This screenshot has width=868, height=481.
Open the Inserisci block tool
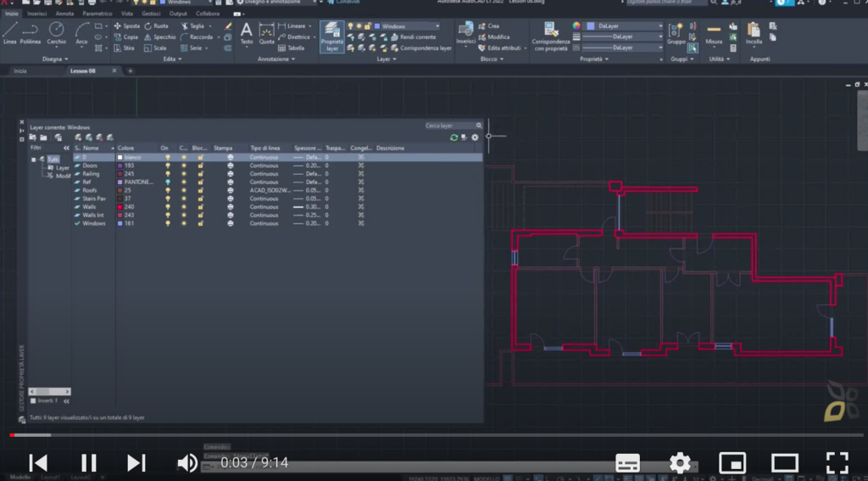coord(465,33)
